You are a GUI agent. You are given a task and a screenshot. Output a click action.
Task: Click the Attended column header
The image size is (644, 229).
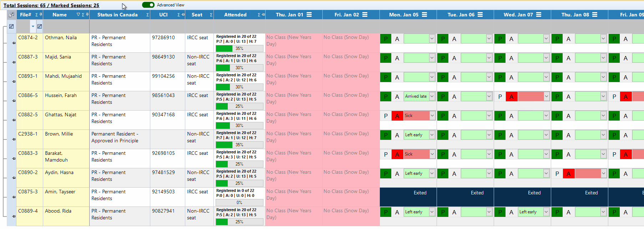pyautogui.click(x=235, y=15)
